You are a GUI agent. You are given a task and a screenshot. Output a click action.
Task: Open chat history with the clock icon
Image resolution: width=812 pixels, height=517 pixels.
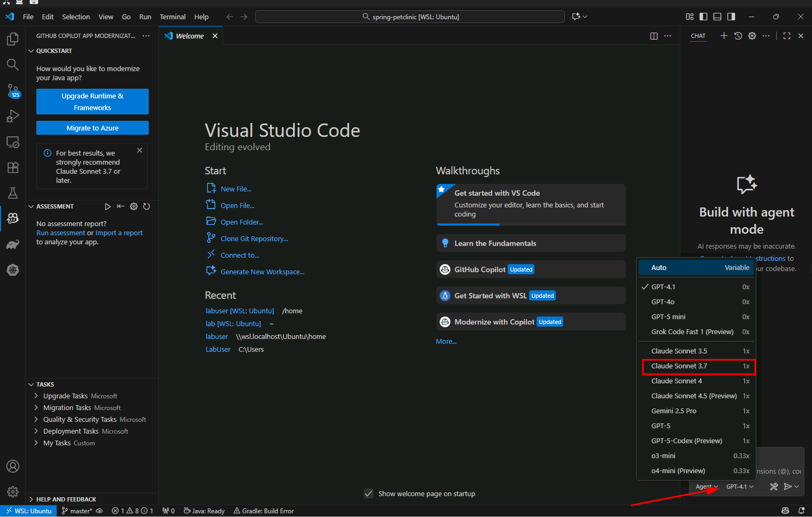pos(738,36)
